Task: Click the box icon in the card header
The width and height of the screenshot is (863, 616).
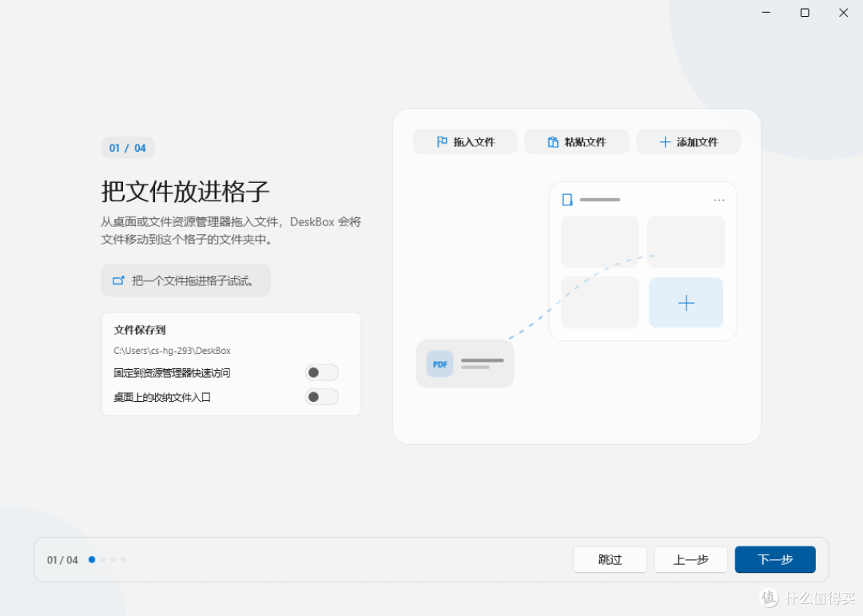Action: pyautogui.click(x=567, y=199)
